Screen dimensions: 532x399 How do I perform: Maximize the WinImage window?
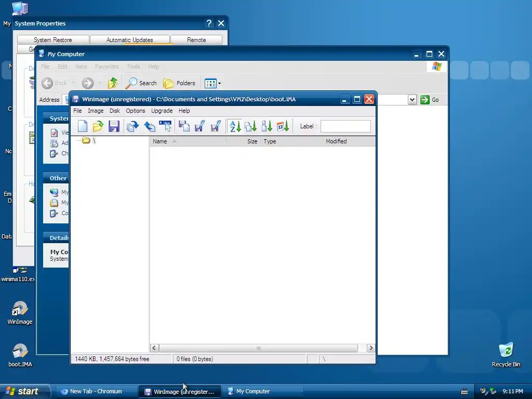pyautogui.click(x=357, y=99)
